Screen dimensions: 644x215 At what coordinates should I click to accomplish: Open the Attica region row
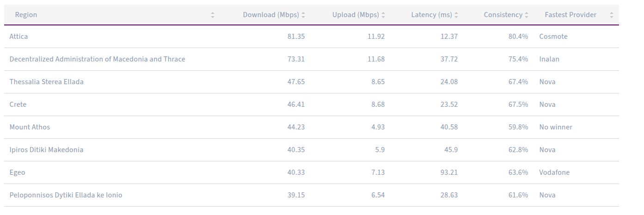click(x=19, y=37)
